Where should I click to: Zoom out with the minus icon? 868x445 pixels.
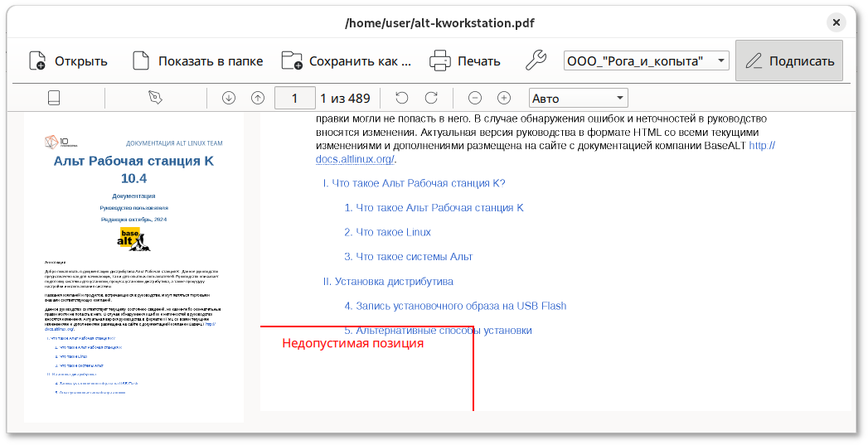(x=475, y=98)
